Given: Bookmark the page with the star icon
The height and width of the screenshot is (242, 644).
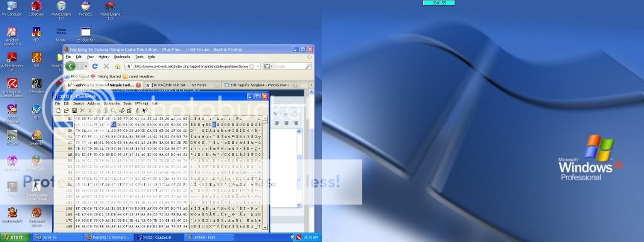Looking at the screenshot, I should point(252,66).
